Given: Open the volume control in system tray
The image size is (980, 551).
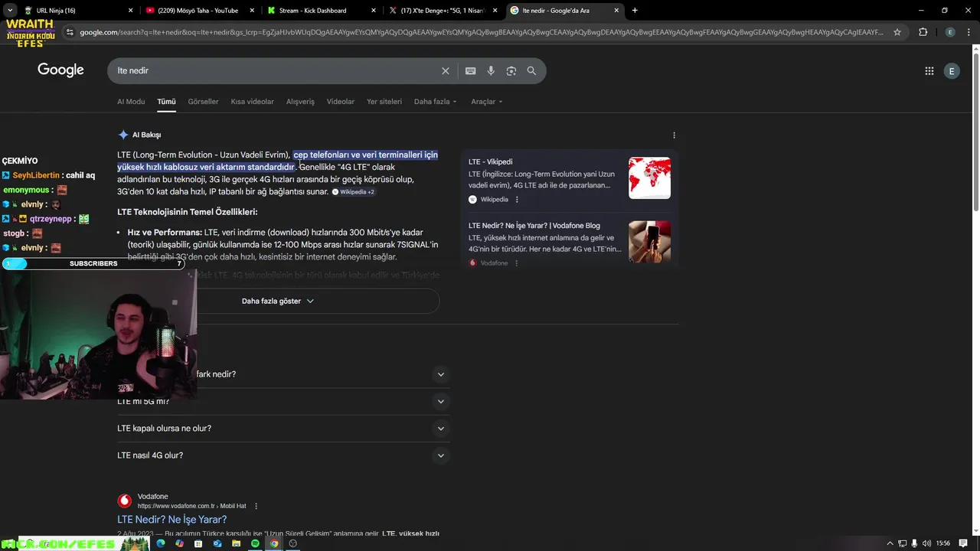Looking at the screenshot, I should click(927, 543).
